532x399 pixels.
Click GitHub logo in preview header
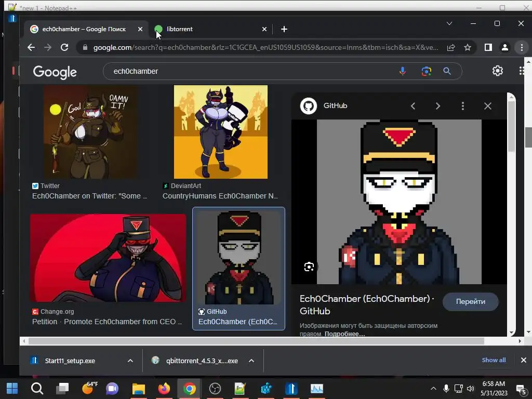pyautogui.click(x=309, y=106)
